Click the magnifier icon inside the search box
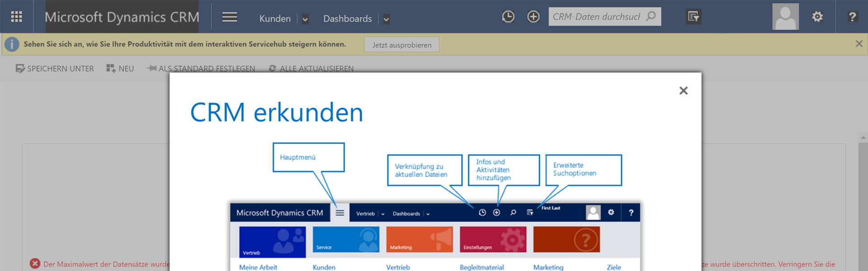 pos(651,16)
